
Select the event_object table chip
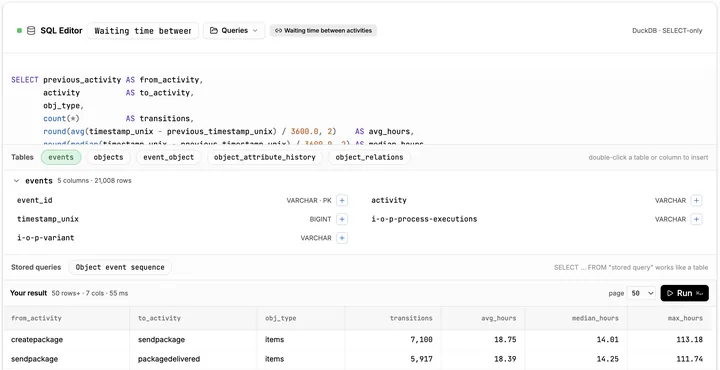pyautogui.click(x=169, y=157)
